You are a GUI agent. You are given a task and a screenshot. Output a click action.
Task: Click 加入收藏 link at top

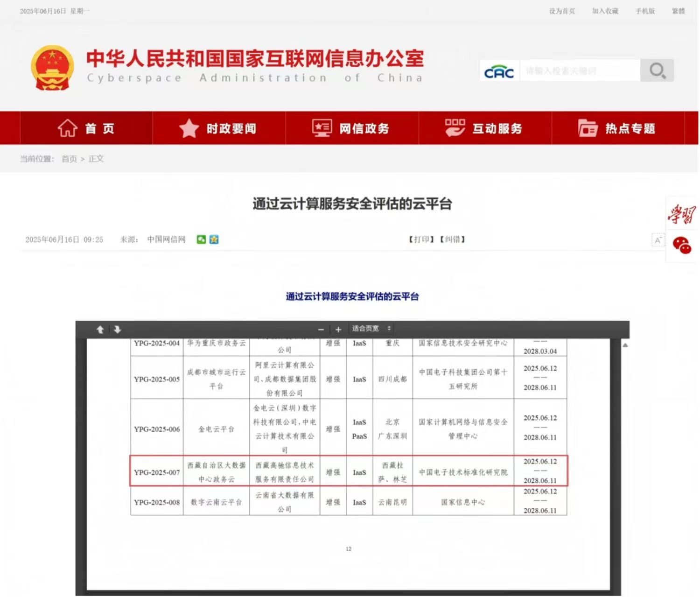coord(605,11)
